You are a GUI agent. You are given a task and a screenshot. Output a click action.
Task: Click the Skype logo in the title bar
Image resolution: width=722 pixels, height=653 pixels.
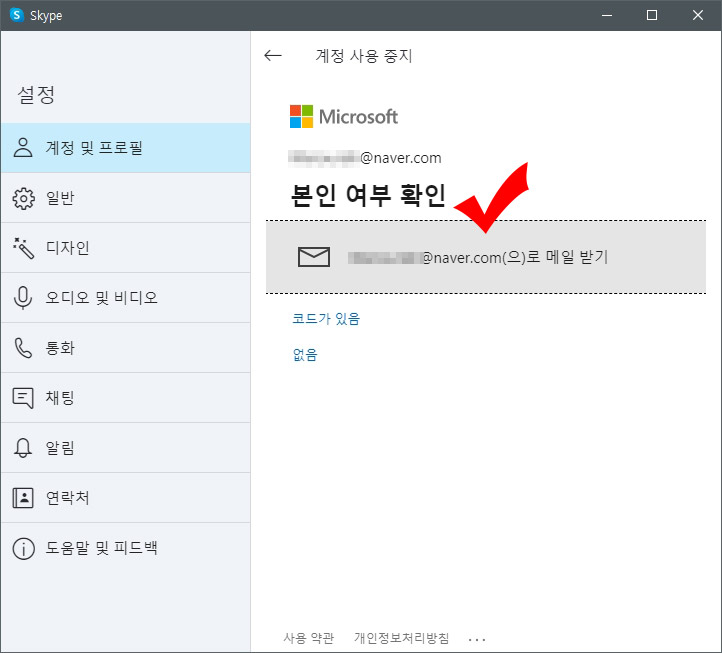point(17,15)
